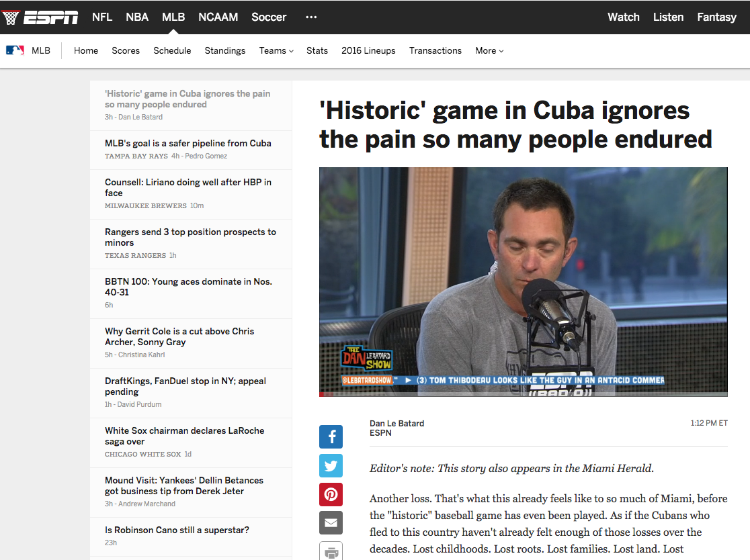Expand the More dropdown in MLB nav
Screen dimensions: 750x560
489,51
